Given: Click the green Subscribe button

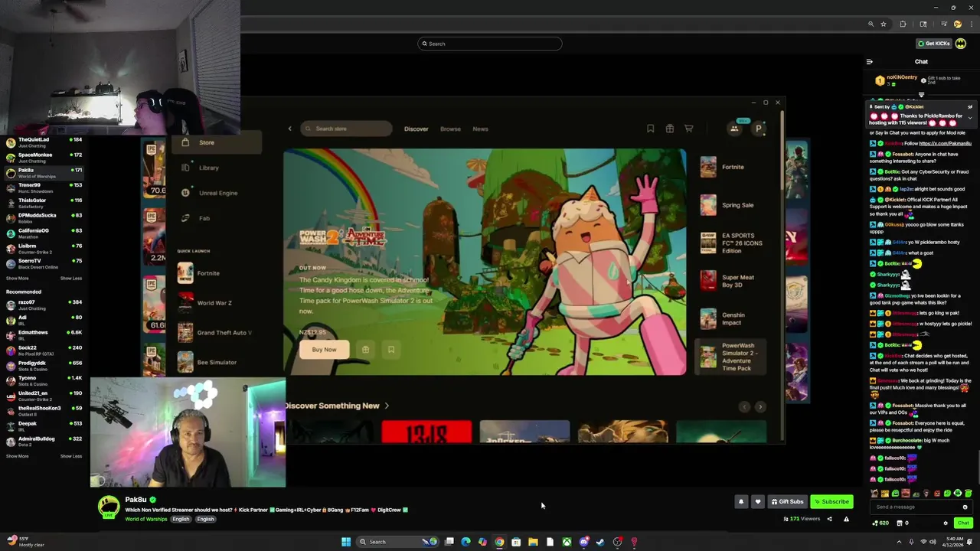Looking at the screenshot, I should 831,502.
